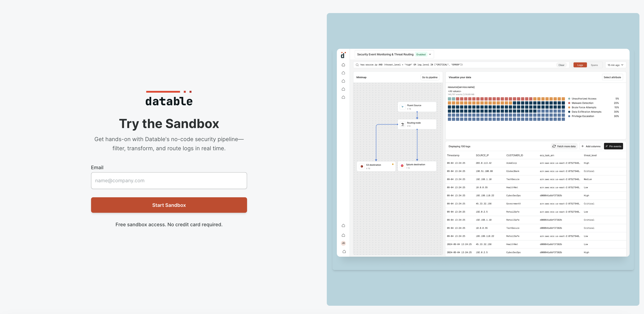Click the refresh icon of Fetch more data
The image size is (644, 314).
[554, 146]
